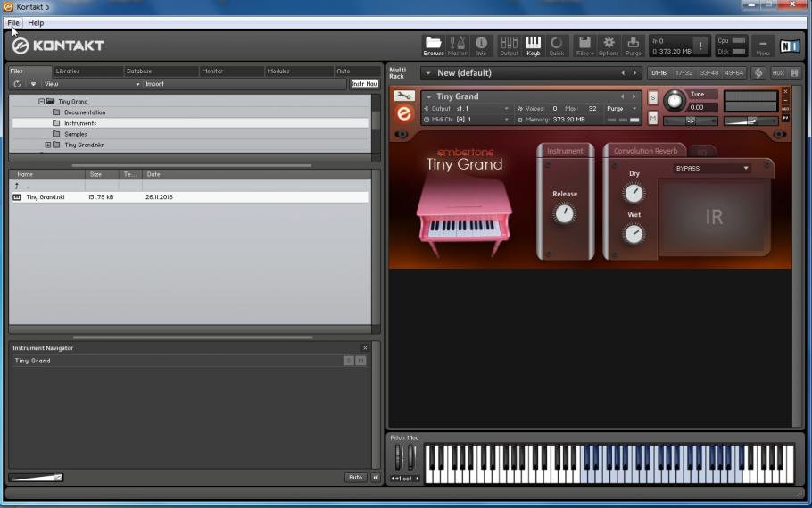Click the auto-preview speaker button
Image resolution: width=812 pixels, height=508 pixels.
click(376, 478)
